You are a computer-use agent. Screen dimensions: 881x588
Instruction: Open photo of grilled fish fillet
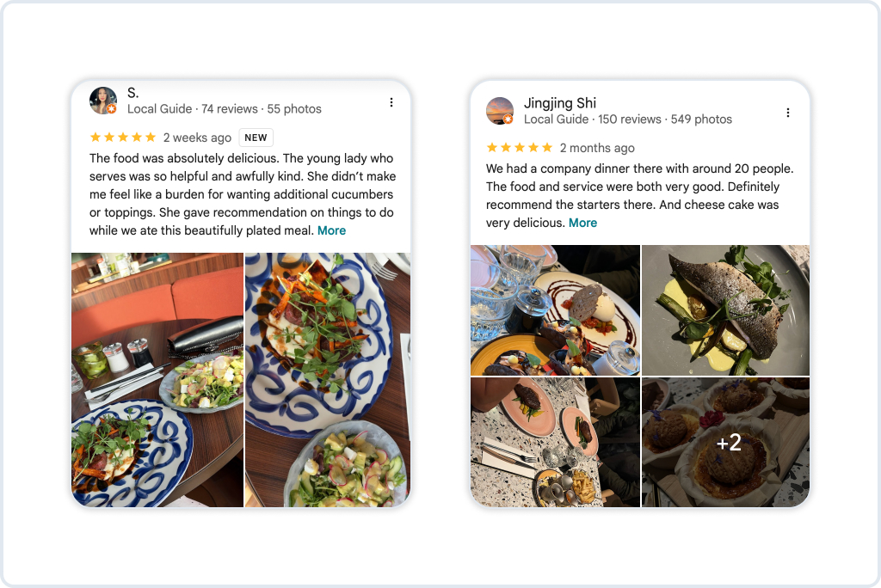[x=725, y=310]
